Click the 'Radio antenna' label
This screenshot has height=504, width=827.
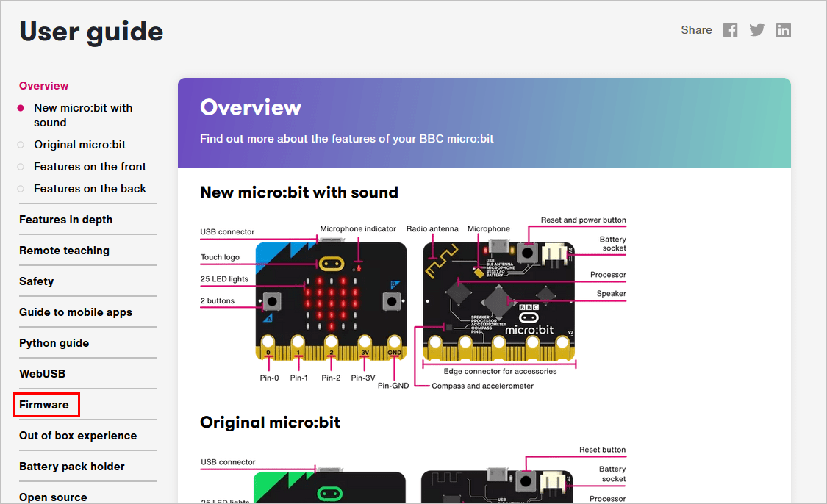(x=432, y=228)
